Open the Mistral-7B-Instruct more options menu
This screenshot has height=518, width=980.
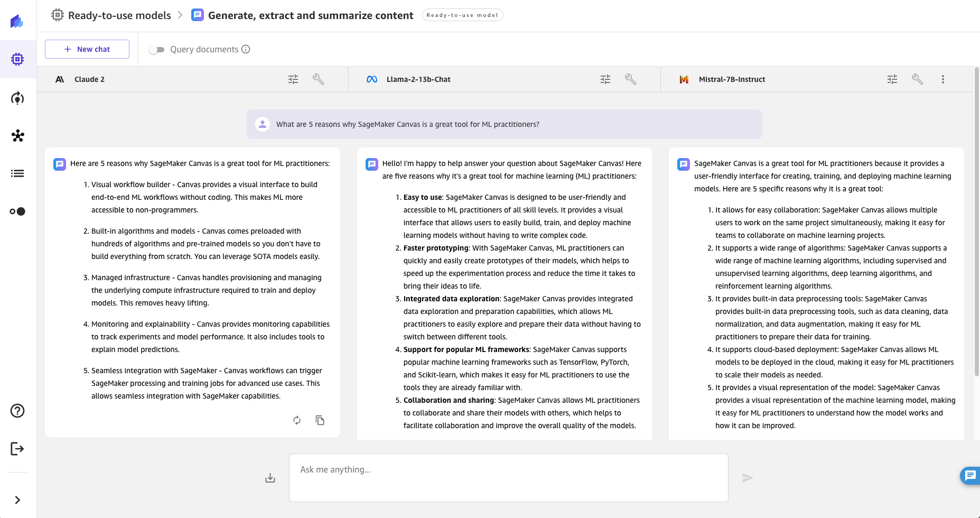[942, 79]
